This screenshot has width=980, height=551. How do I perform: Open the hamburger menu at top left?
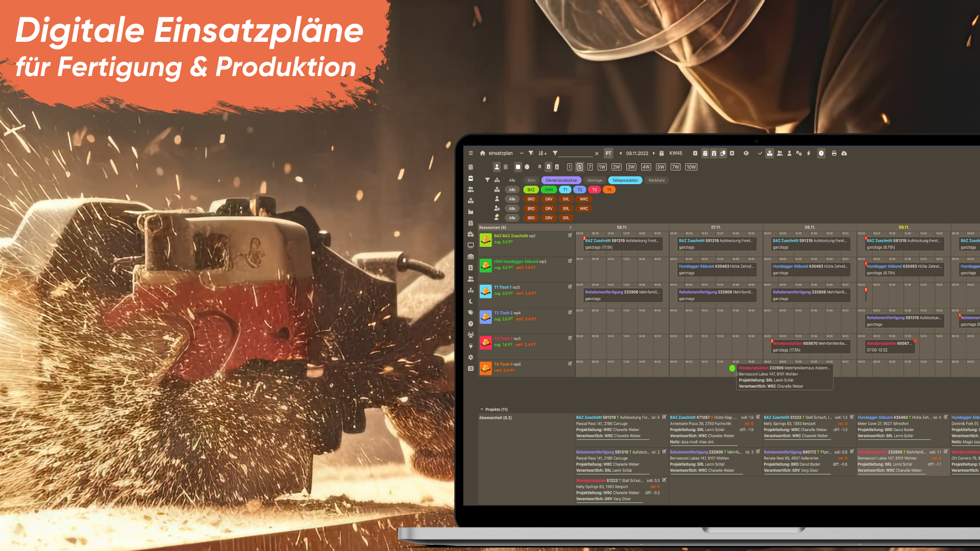pyautogui.click(x=471, y=153)
